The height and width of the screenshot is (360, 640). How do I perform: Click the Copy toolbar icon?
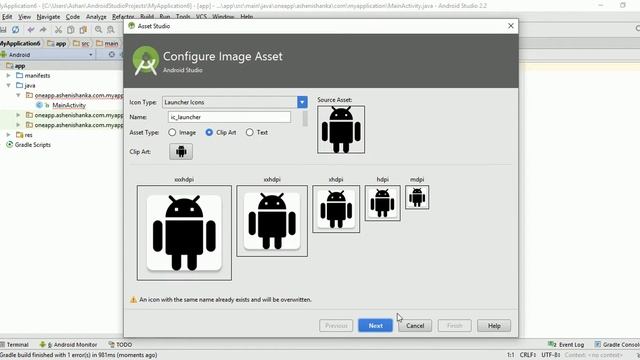[x=71, y=30]
